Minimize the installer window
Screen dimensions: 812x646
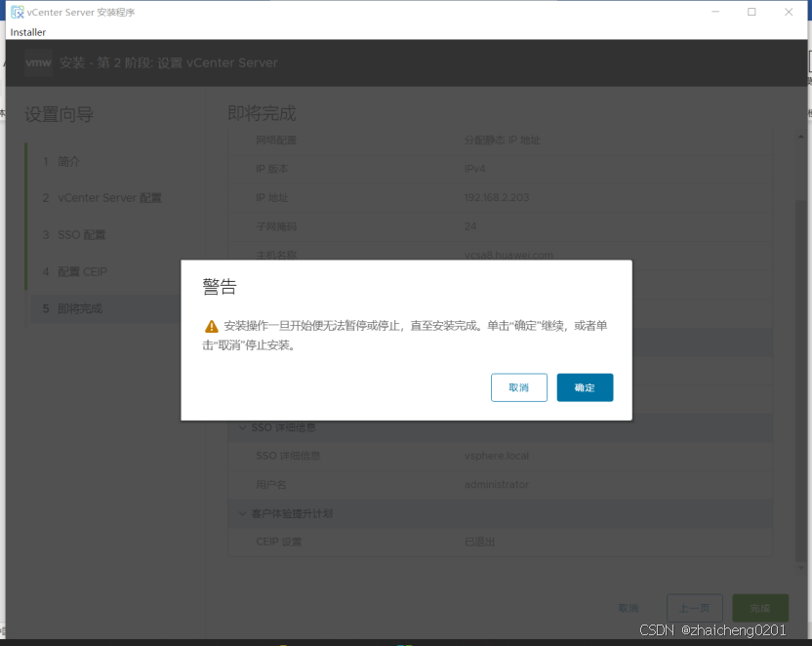point(715,12)
